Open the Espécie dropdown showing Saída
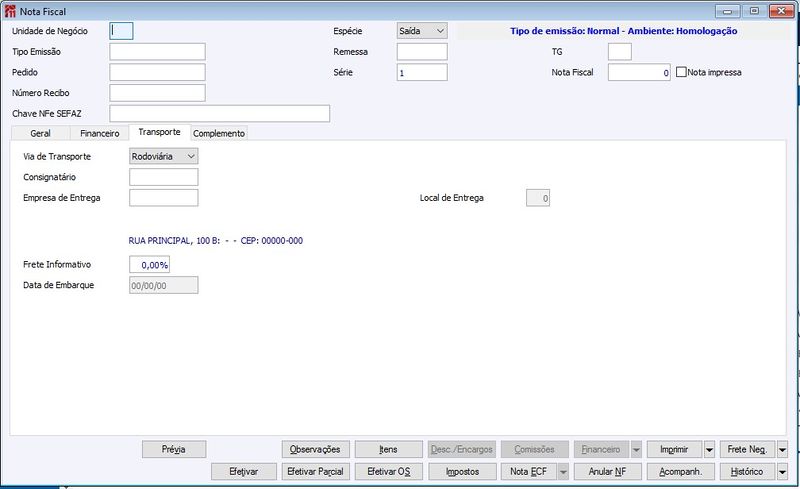The height and width of the screenshot is (489, 800). tap(422, 31)
